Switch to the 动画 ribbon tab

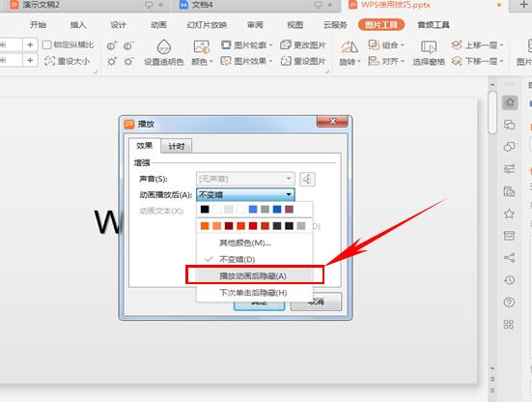click(x=158, y=25)
